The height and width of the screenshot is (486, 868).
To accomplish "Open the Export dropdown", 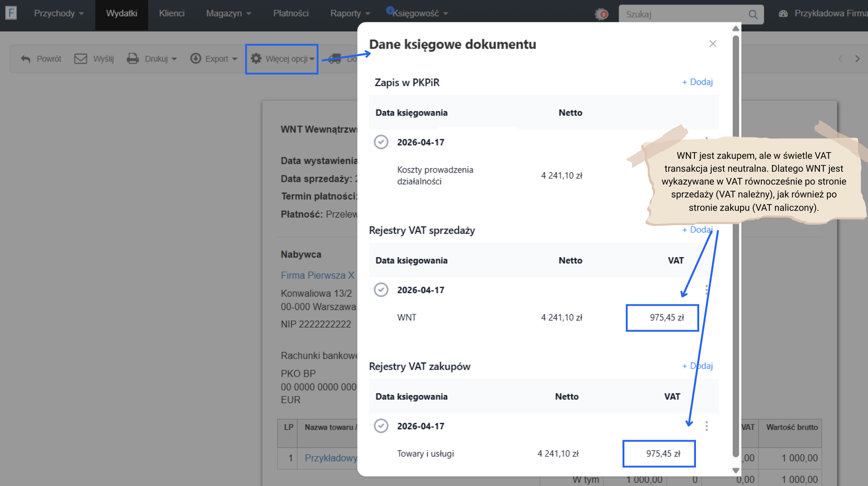I will [214, 59].
